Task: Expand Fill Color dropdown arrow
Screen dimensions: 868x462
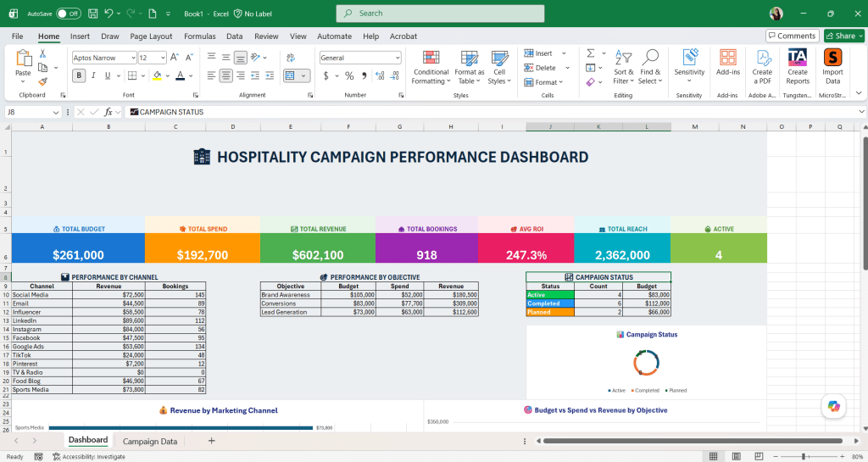Action: coord(168,75)
